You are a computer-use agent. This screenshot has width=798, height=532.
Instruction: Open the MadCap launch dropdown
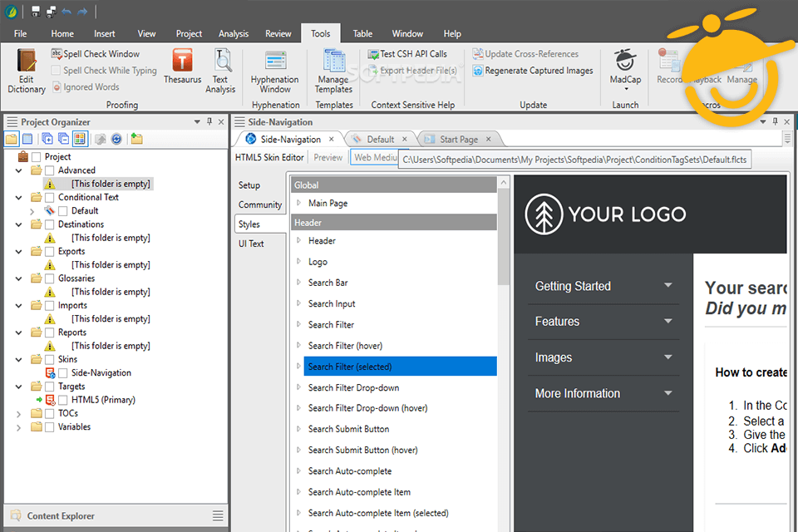tap(625, 88)
